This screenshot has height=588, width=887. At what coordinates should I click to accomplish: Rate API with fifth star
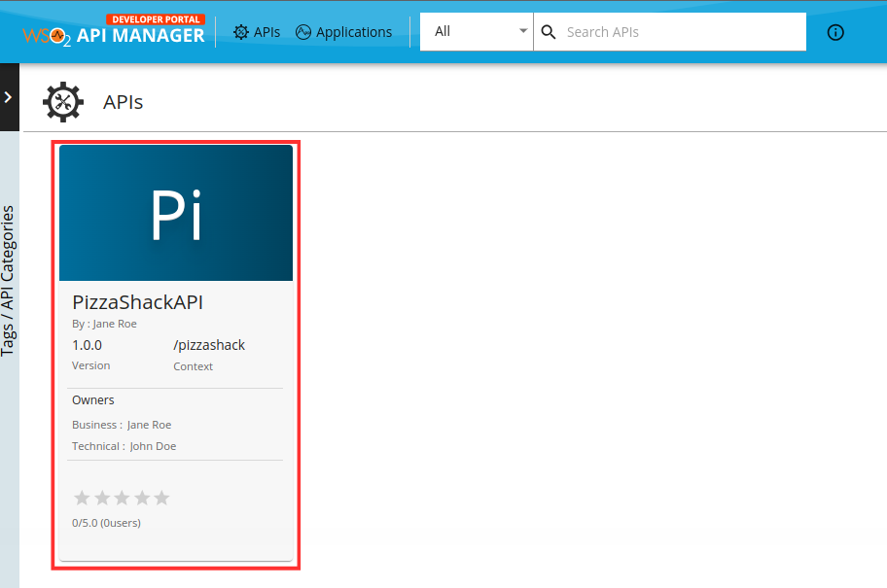tap(161, 498)
